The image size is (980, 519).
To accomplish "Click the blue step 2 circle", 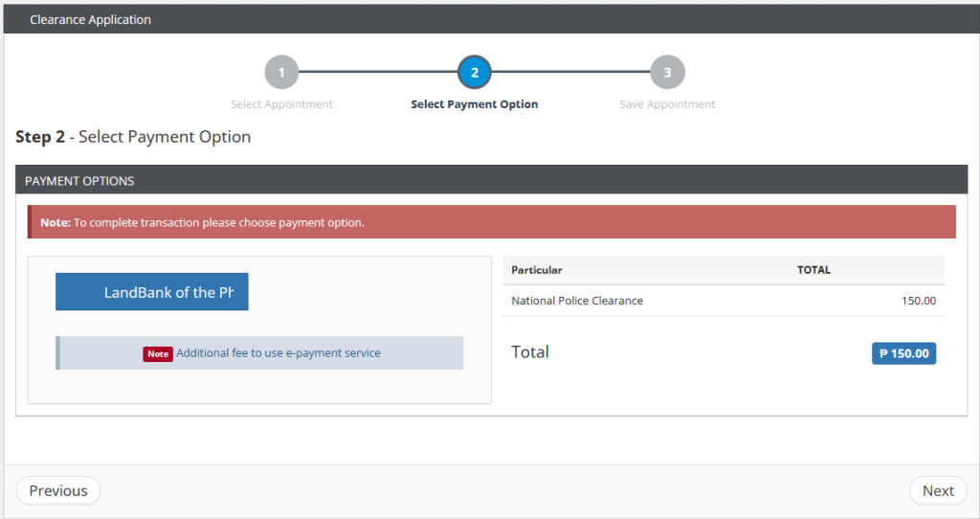I will [x=475, y=72].
